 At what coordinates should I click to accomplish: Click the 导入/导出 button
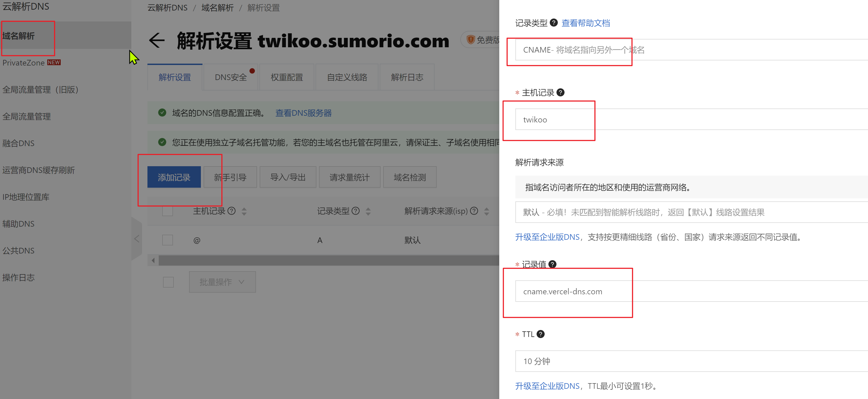coord(288,177)
